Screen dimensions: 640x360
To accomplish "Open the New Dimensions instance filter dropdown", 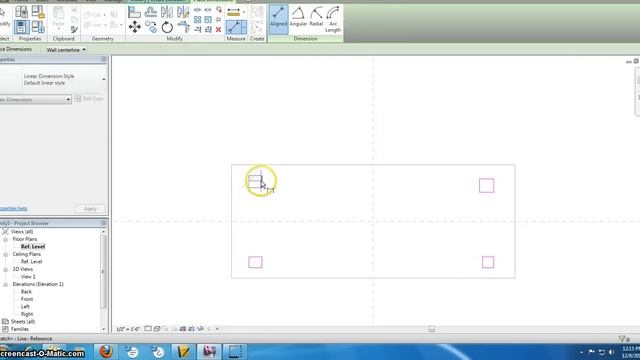I will pyautogui.click(x=35, y=99).
